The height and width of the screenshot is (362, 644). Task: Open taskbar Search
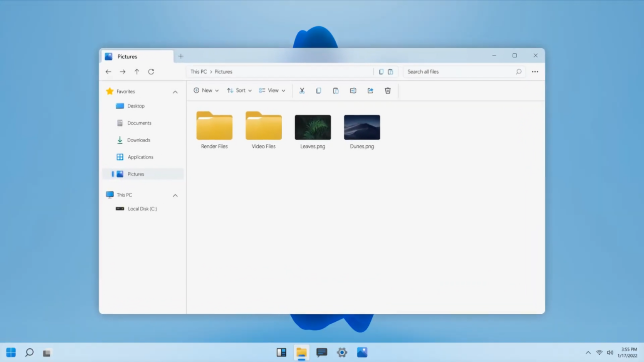point(29,352)
